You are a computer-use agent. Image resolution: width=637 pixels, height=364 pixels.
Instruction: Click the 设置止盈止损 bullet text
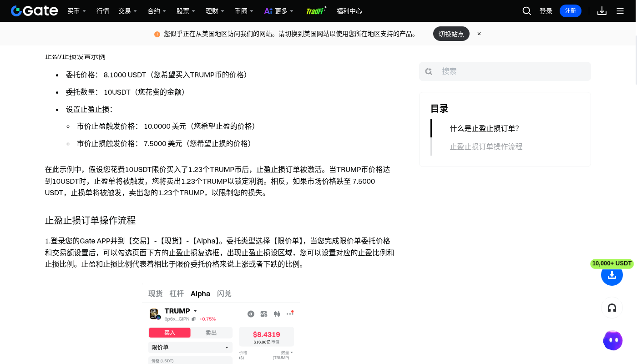click(x=89, y=109)
